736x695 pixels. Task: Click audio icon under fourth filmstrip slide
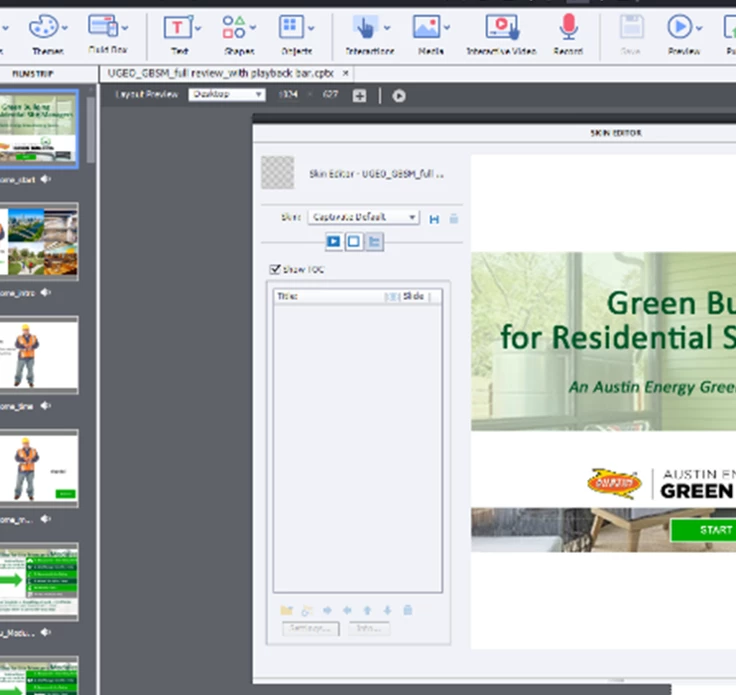point(46,519)
